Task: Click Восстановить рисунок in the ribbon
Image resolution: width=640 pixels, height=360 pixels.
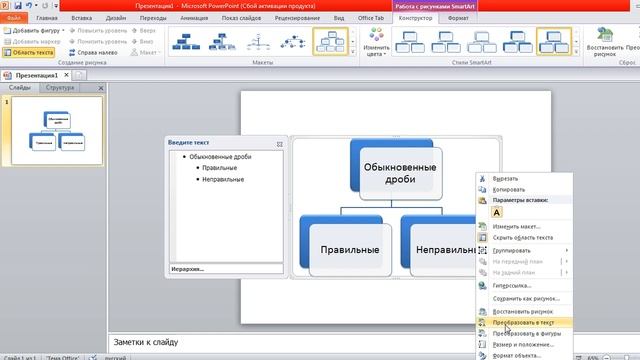Action: 604,42
